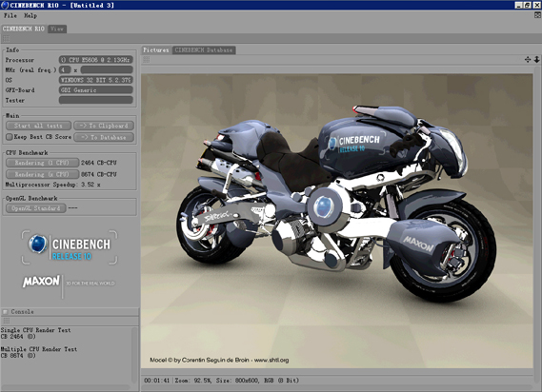Switch to the CINEBENCH Database tab
The width and height of the screenshot is (542, 392).
(204, 50)
